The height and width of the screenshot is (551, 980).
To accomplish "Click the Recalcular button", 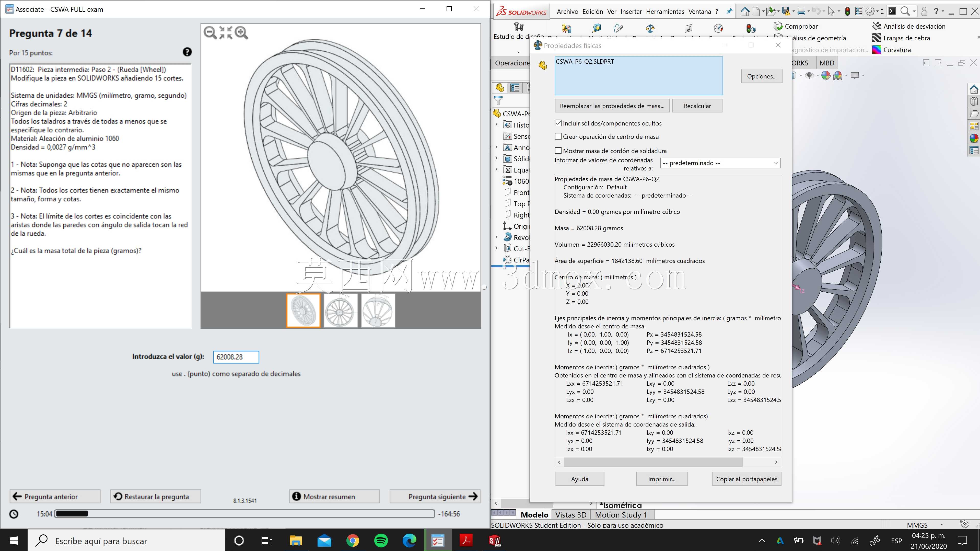I will pyautogui.click(x=697, y=106).
